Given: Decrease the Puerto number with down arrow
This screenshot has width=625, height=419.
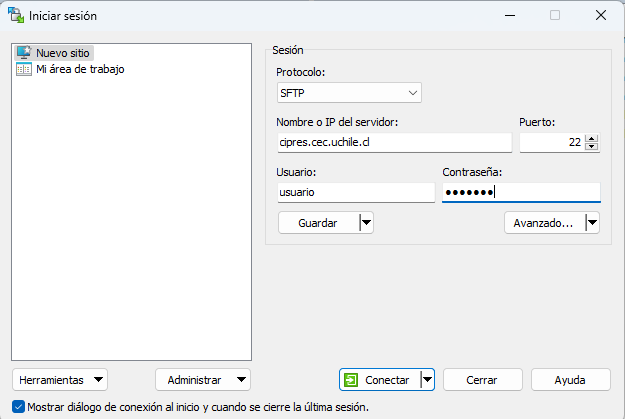Looking at the screenshot, I should click(592, 147).
